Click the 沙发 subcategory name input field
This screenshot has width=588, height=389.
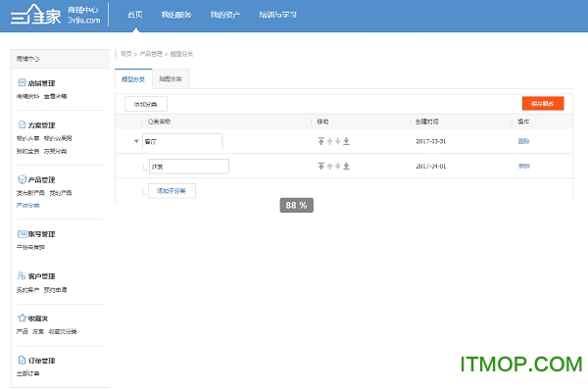[189, 167]
